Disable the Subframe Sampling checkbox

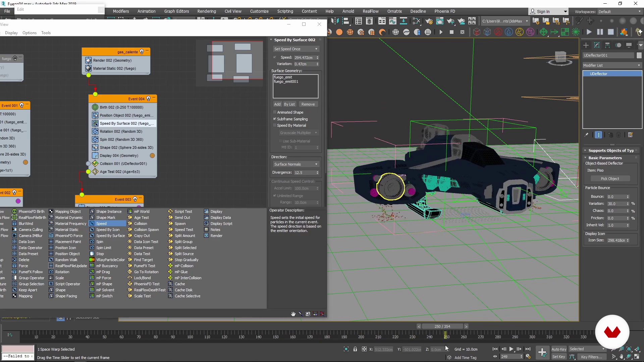tap(275, 119)
